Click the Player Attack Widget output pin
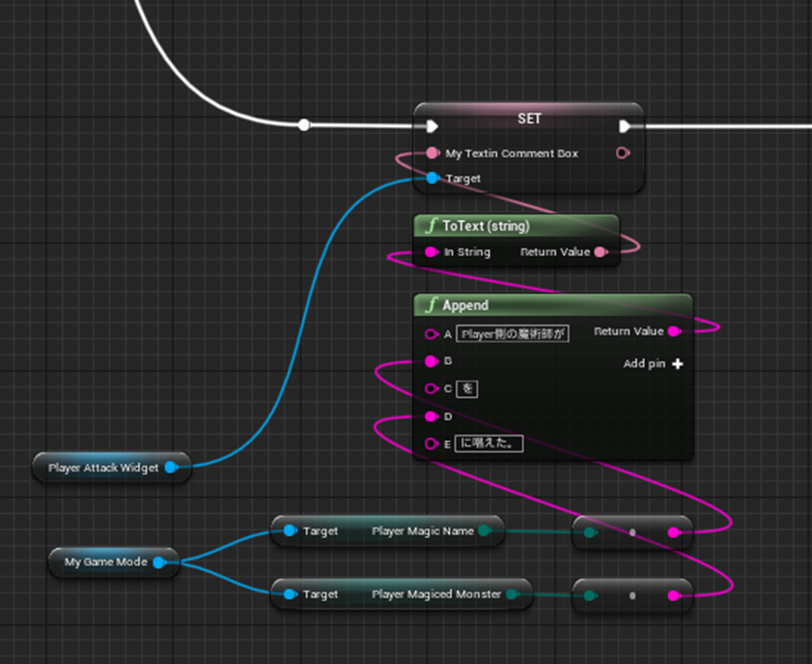 [x=171, y=467]
